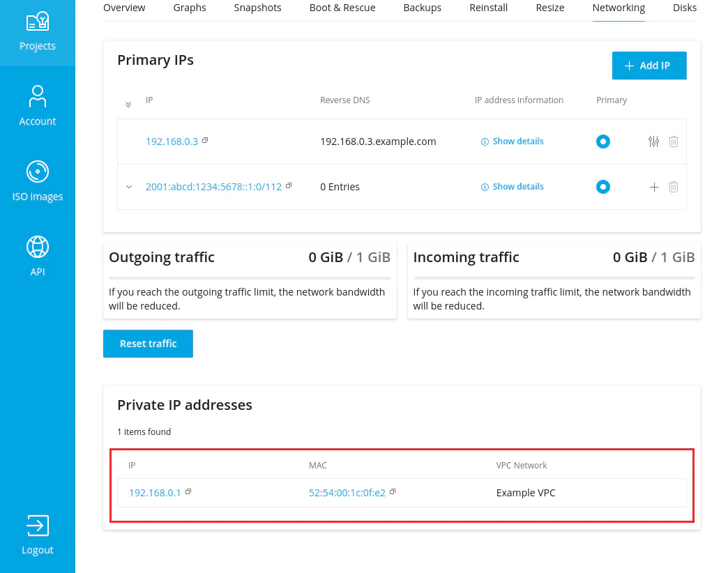Select Primary radio for 192.168.0.3
The height and width of the screenshot is (573, 728).
pos(602,141)
